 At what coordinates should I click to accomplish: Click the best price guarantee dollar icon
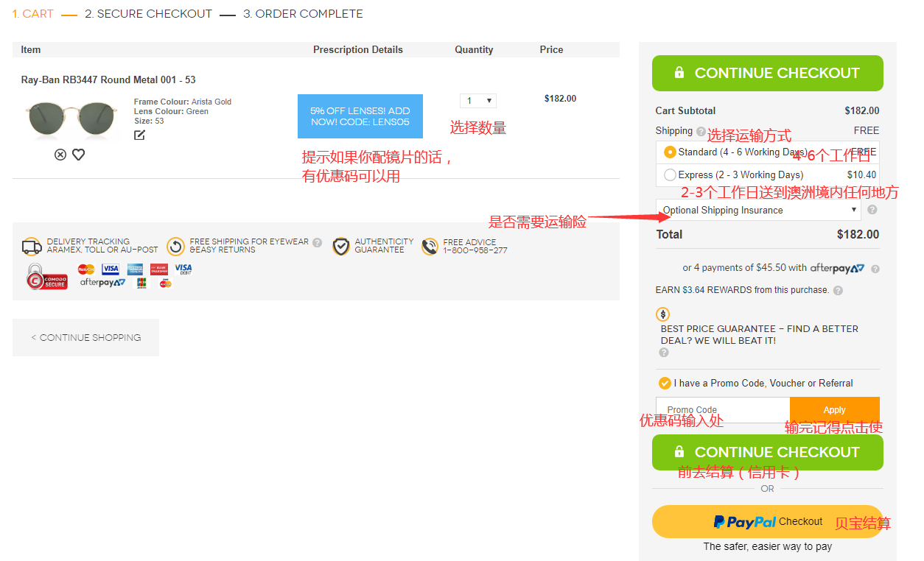(662, 314)
